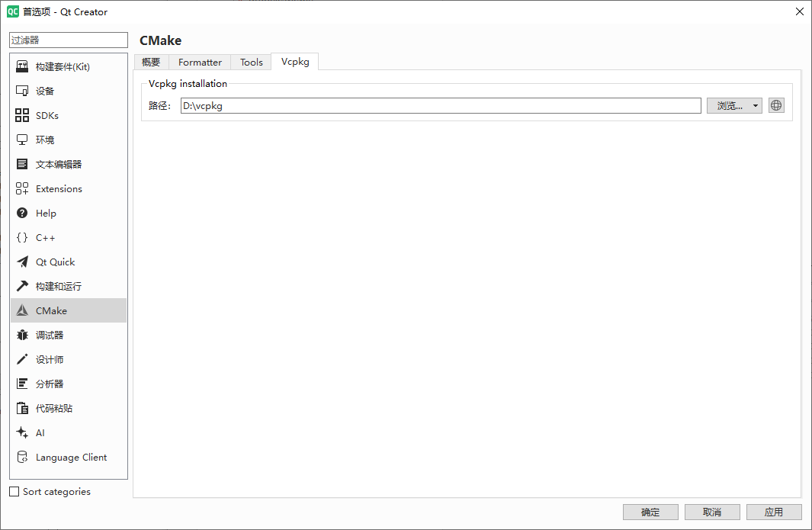The width and height of the screenshot is (812, 530).
Task: Click the 过滤器 filter search box
Action: click(69, 40)
